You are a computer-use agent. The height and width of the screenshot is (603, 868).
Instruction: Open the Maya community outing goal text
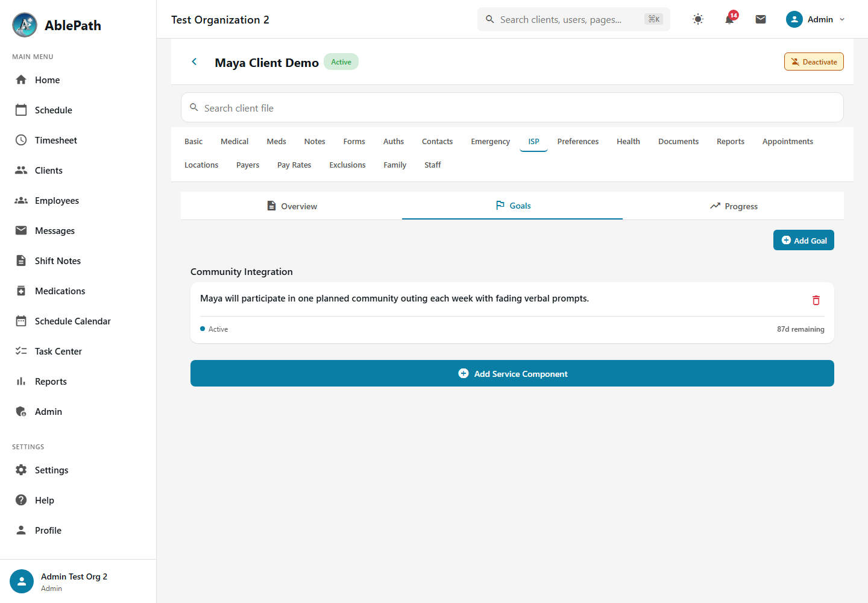(x=394, y=298)
